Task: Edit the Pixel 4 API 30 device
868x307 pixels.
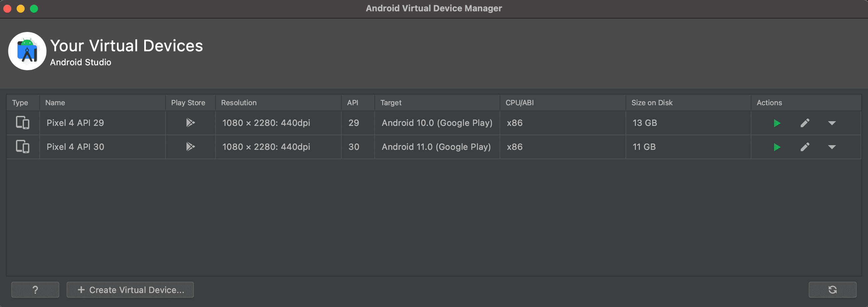Action: 805,147
